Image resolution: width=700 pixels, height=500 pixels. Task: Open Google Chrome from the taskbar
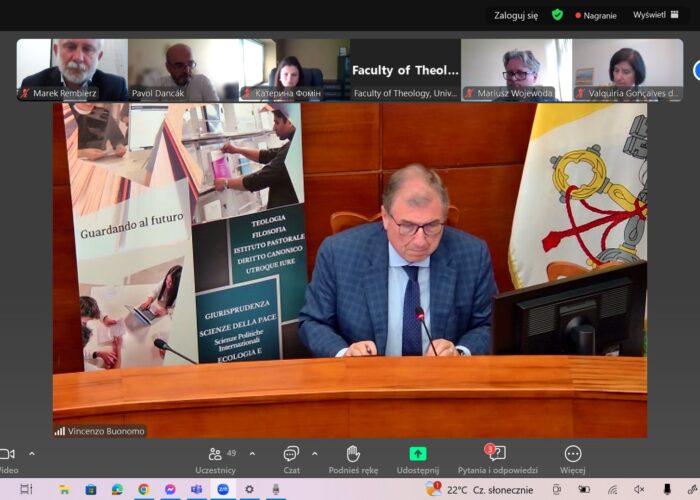pos(144,489)
